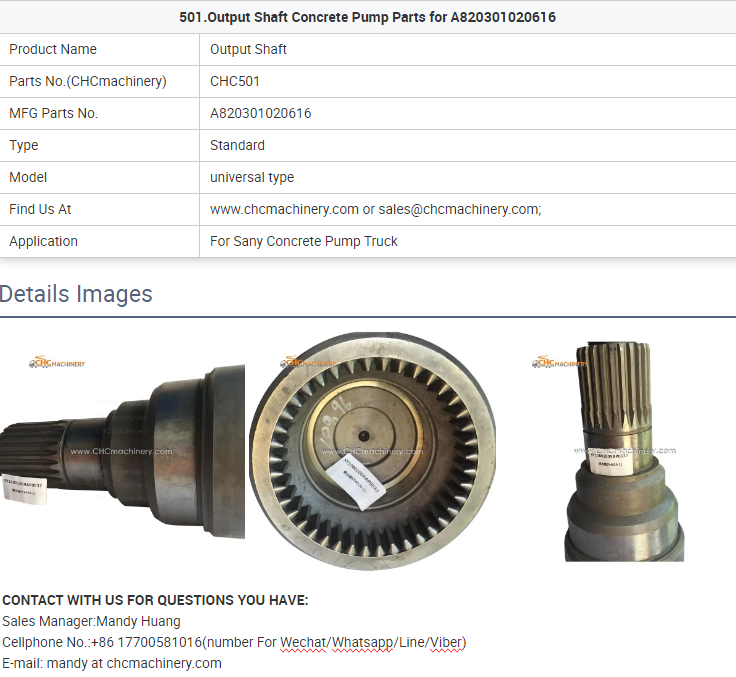Click the CHC Machinery logo on upright shaft image
Viewport: 736px width, 677px height.
[x=559, y=362]
